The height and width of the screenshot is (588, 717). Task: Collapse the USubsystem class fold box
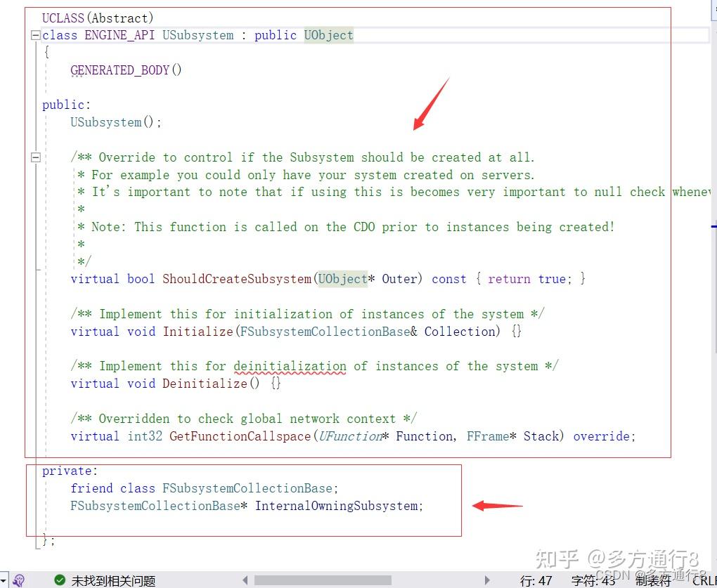pyautogui.click(x=34, y=34)
